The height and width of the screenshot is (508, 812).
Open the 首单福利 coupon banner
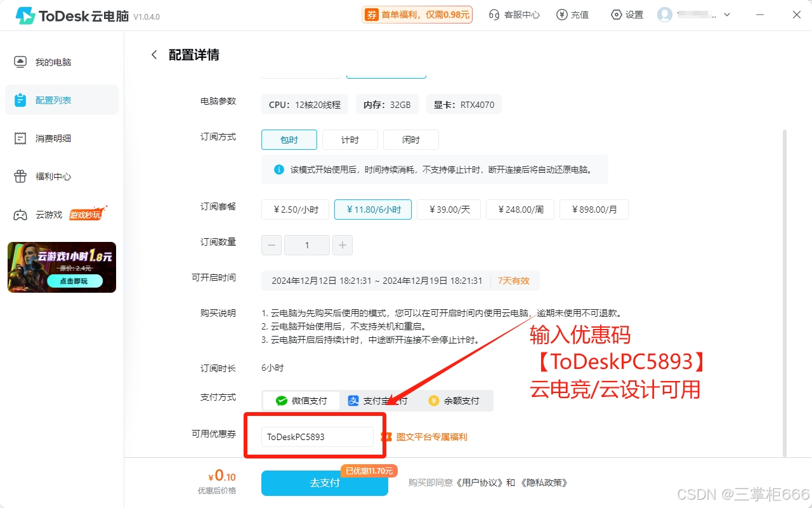417,15
